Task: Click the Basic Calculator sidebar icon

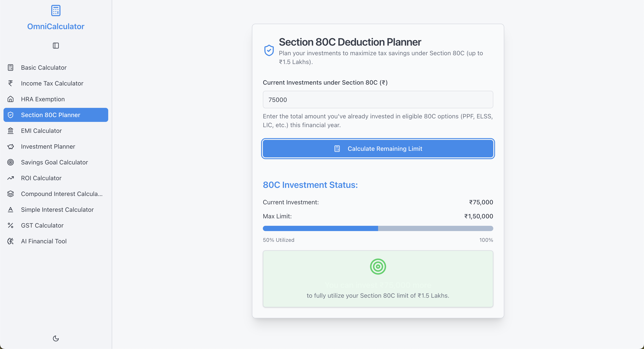Action: click(x=11, y=68)
